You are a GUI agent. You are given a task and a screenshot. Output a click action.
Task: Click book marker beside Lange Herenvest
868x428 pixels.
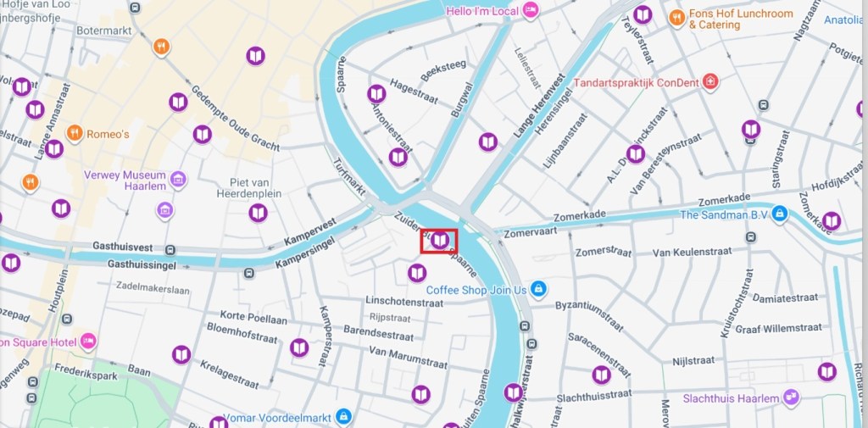pyautogui.click(x=487, y=142)
